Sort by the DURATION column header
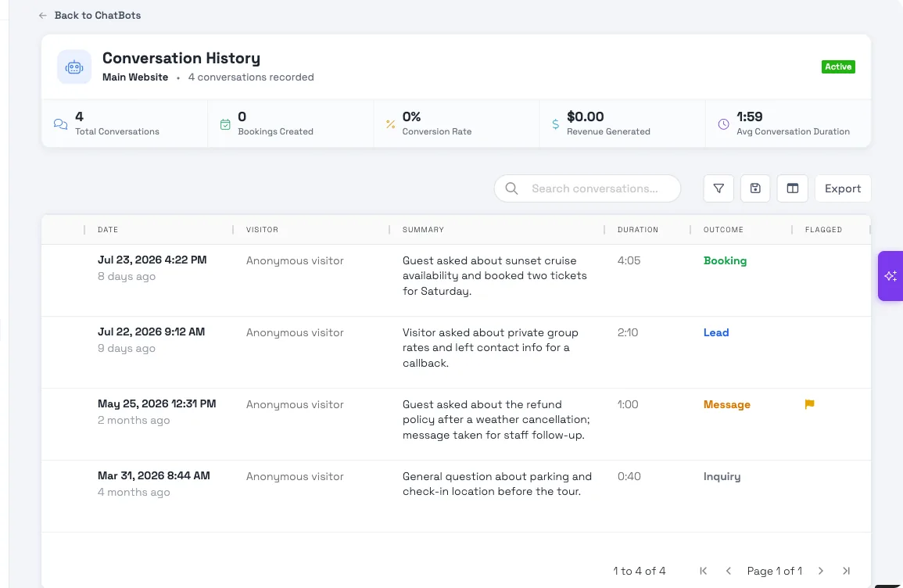 tap(637, 230)
